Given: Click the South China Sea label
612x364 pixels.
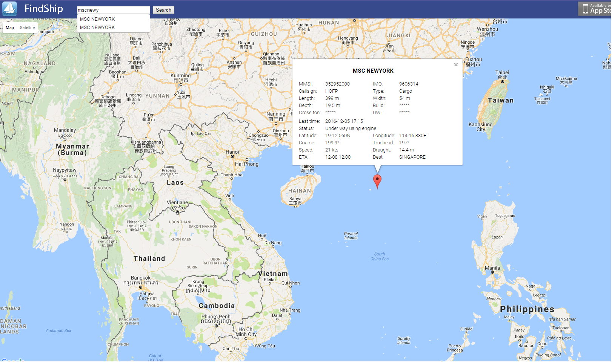Looking at the screenshot, I should coord(380,257).
